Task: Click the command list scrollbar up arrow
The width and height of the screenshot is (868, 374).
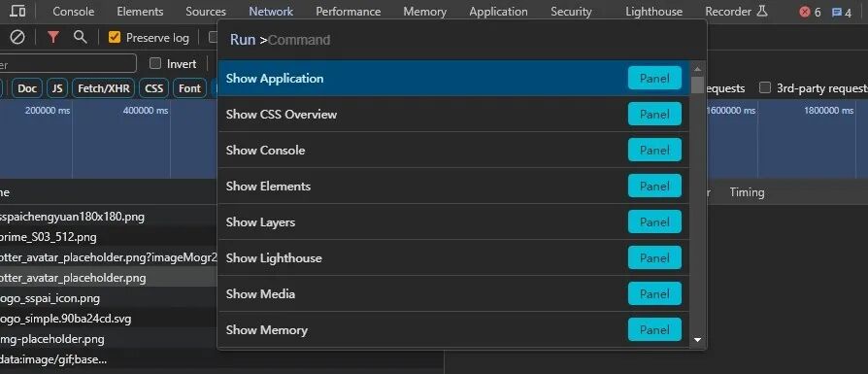Action: (x=697, y=69)
